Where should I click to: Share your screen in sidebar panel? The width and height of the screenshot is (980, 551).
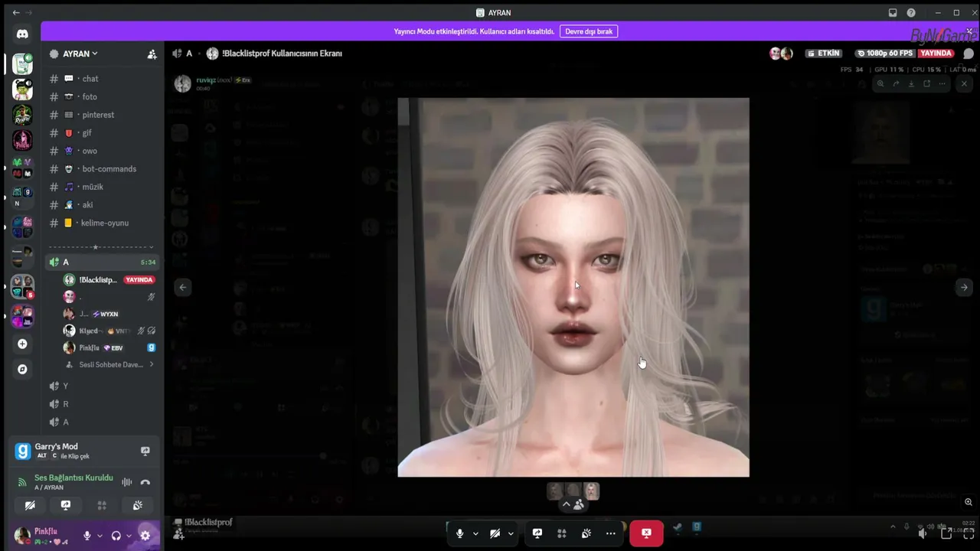(x=65, y=505)
